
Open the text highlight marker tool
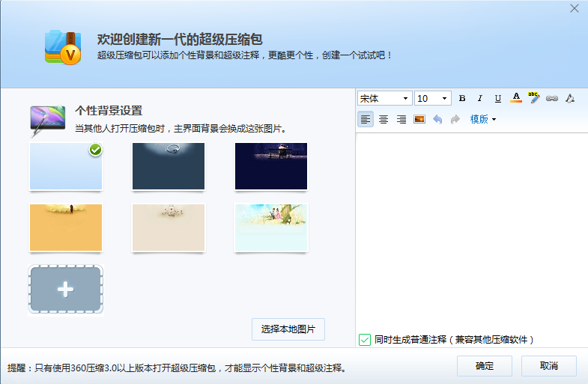534,98
